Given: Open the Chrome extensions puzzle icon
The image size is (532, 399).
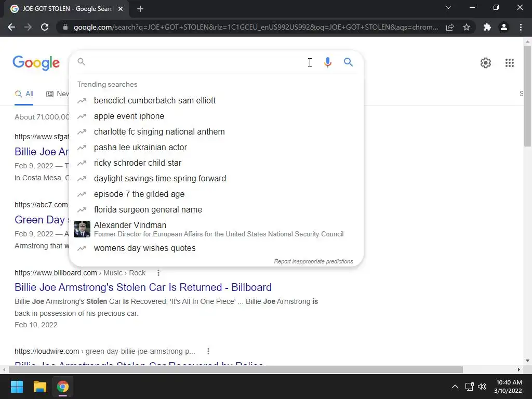Looking at the screenshot, I should tap(487, 27).
